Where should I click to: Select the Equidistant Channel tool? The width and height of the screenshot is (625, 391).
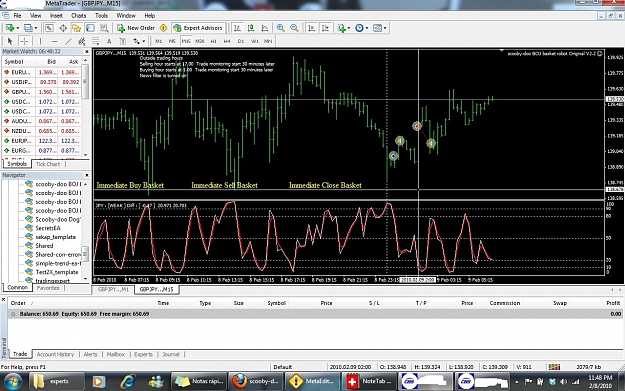(x=82, y=41)
